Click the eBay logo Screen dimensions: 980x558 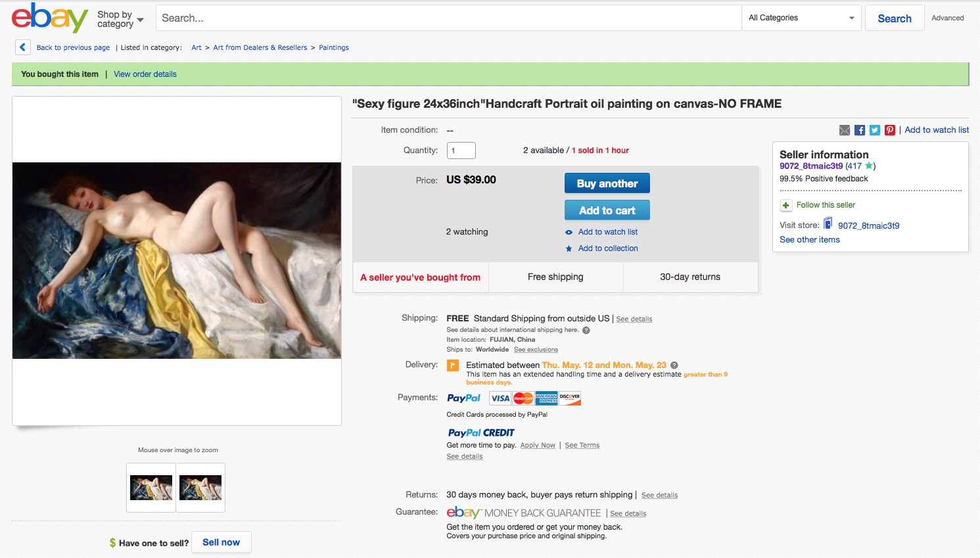point(49,18)
